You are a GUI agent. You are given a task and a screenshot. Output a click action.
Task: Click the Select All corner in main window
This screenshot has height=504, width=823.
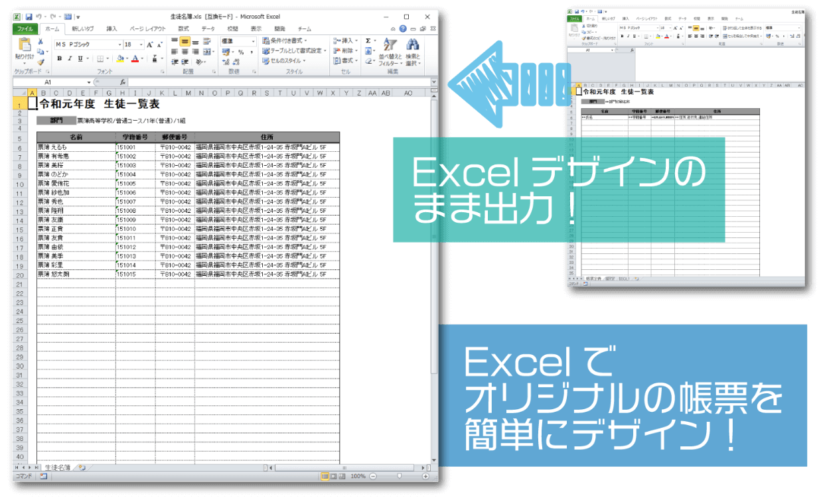[x=19, y=93]
